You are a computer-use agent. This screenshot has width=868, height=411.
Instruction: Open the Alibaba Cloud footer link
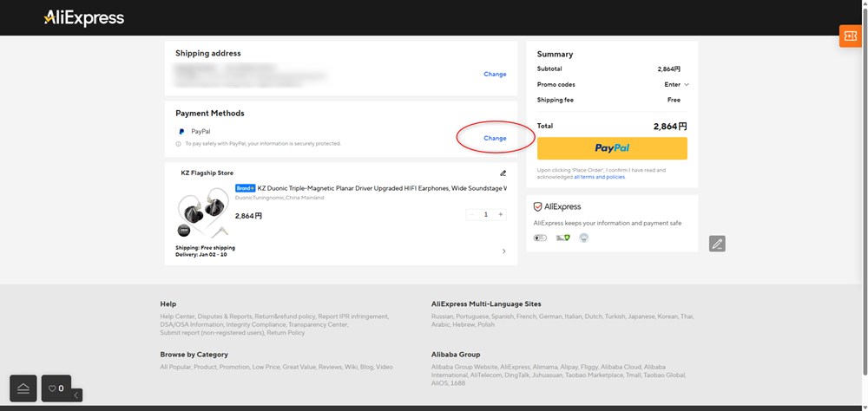pos(621,367)
